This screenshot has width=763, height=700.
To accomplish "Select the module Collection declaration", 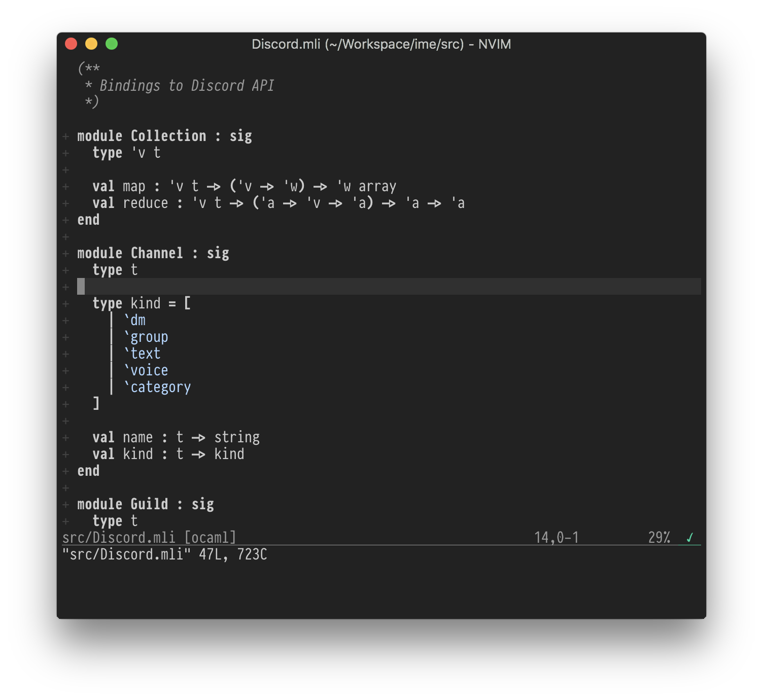I will [x=164, y=135].
